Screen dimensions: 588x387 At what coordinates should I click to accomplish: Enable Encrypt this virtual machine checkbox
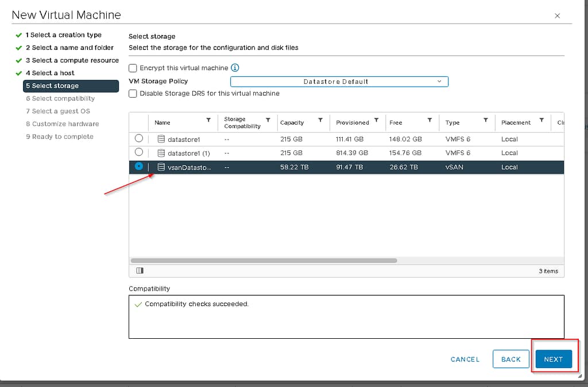[133, 68]
